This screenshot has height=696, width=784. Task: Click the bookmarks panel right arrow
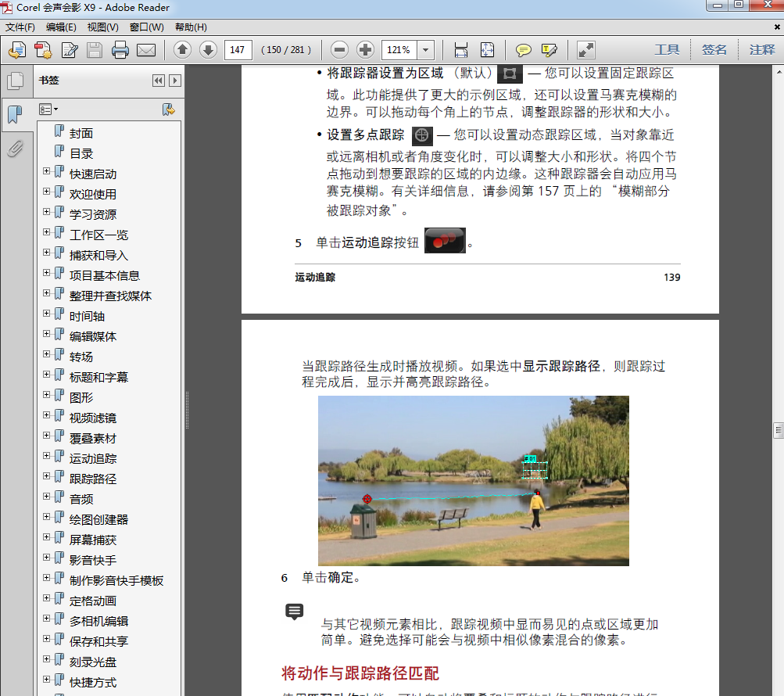(175, 81)
